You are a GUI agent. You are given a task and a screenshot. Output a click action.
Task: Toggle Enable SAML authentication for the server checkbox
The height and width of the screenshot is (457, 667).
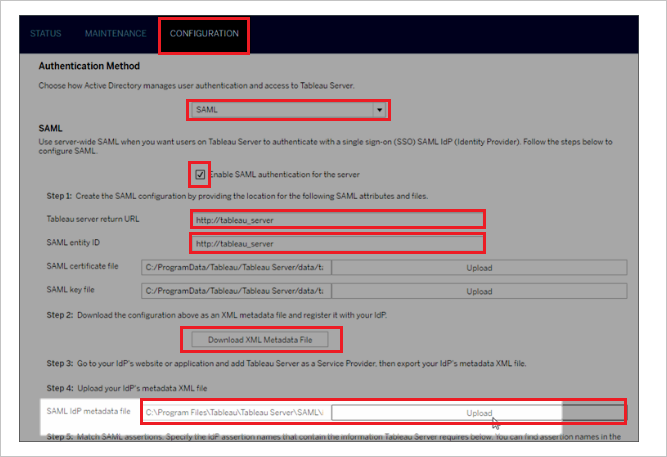(200, 174)
